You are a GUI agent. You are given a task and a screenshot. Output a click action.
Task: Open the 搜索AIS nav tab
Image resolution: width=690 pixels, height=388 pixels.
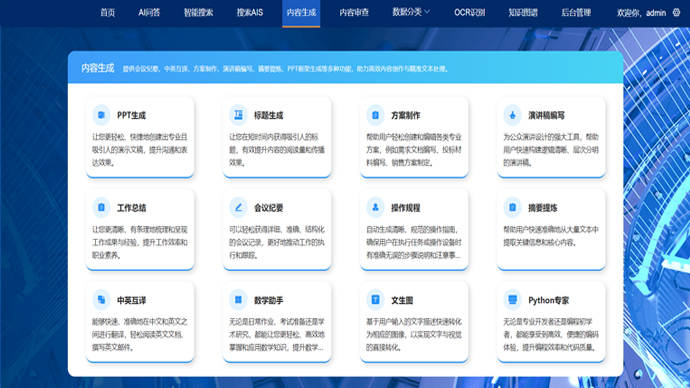point(250,13)
